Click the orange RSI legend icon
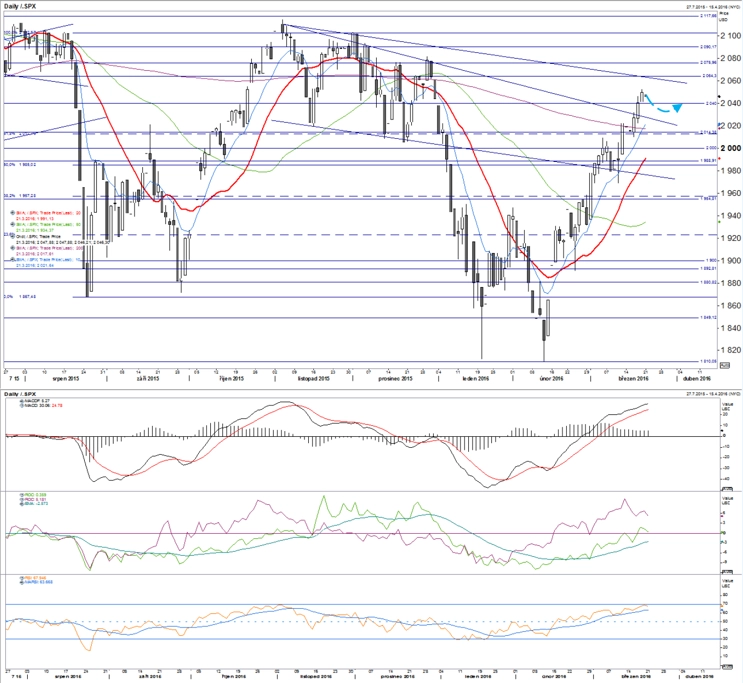 click(22, 578)
